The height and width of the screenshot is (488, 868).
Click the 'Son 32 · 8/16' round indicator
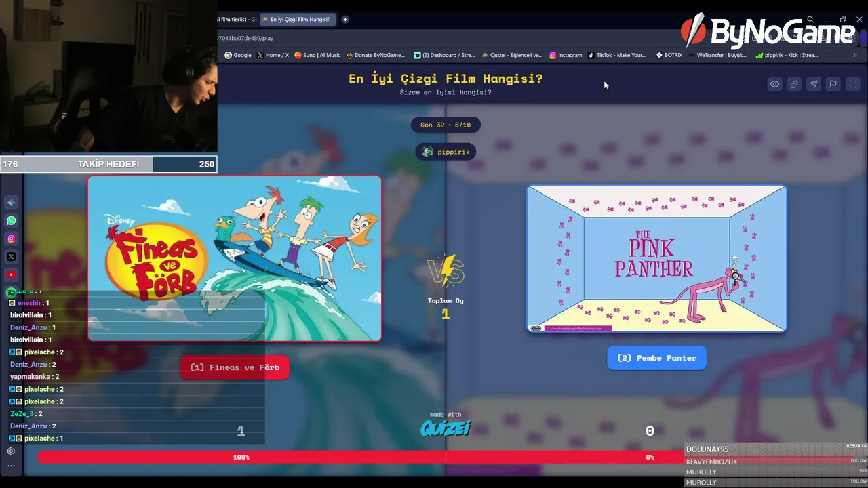pyautogui.click(x=446, y=125)
